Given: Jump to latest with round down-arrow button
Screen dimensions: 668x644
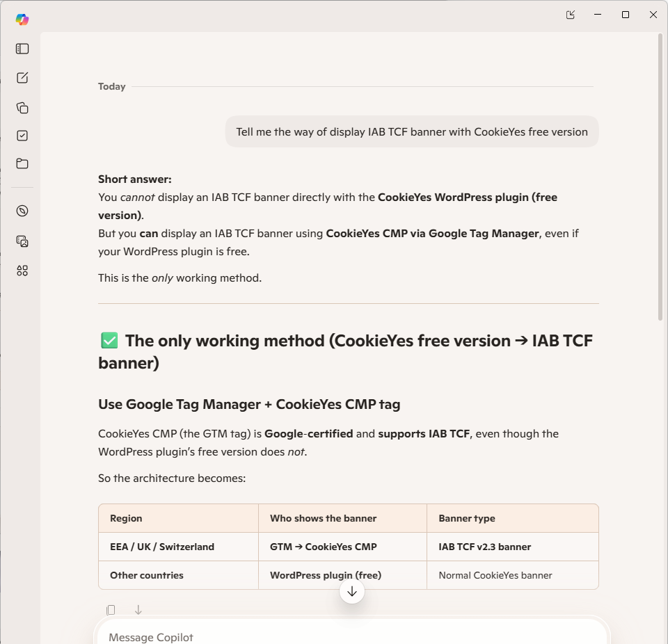Looking at the screenshot, I should (x=352, y=591).
